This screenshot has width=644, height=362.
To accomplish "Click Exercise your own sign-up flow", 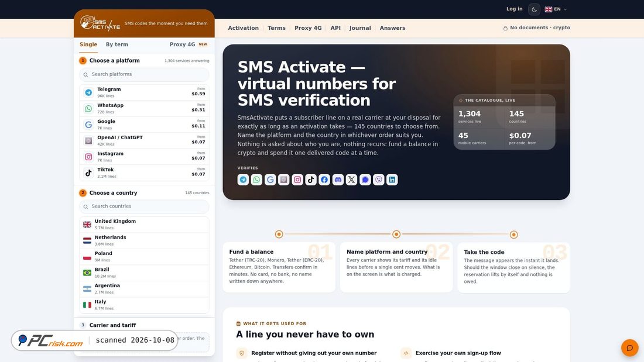I will [x=458, y=353].
